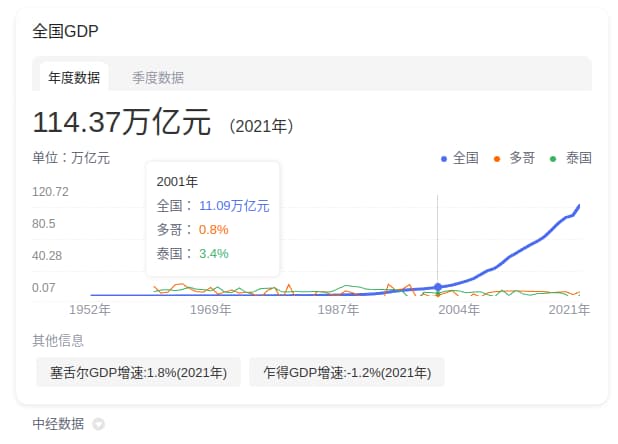Toggle the 全国 legend series

460,158
